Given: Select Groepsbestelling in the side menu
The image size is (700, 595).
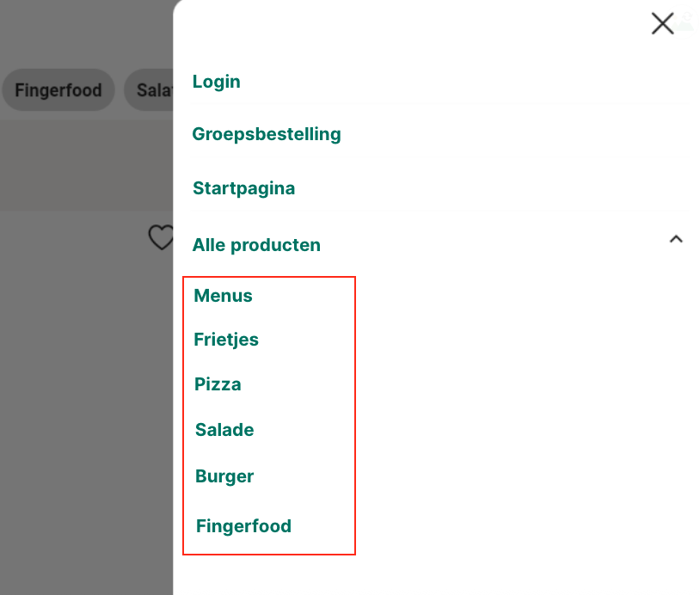Looking at the screenshot, I should pyautogui.click(x=267, y=134).
